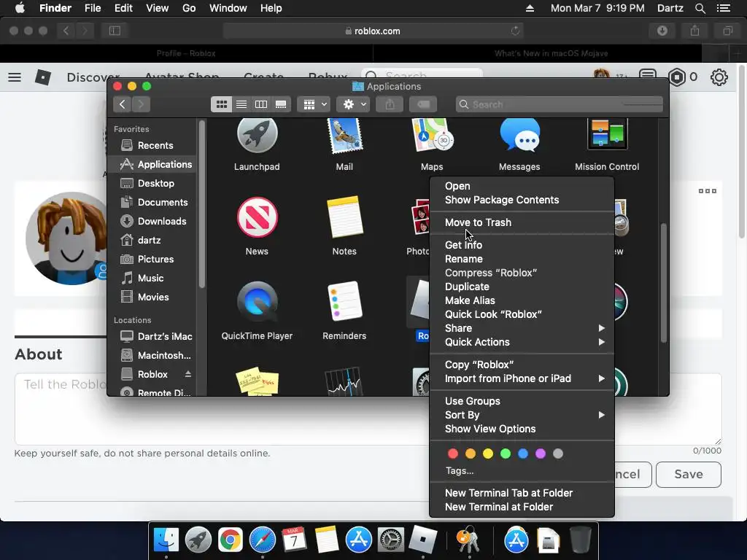Select the Mail app icon in Applications
Screen dimensions: 747x560
point(344,136)
